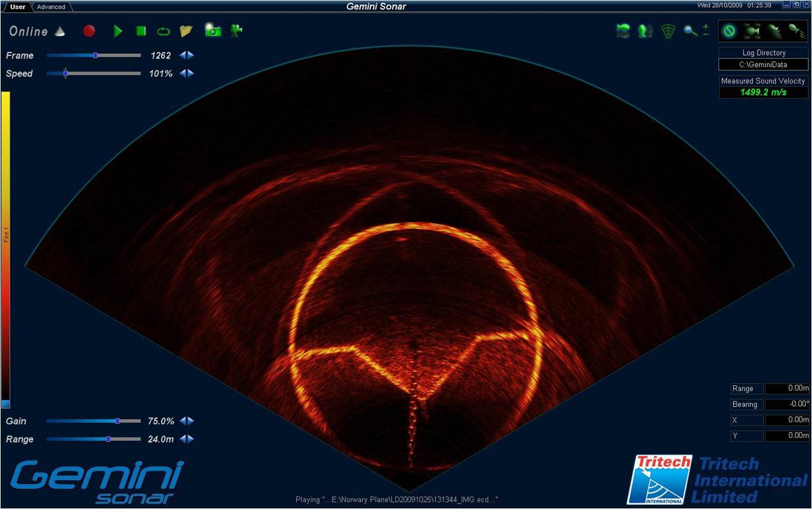
Task: Click the plus/minus icon beside the magnifier
Action: click(705, 30)
